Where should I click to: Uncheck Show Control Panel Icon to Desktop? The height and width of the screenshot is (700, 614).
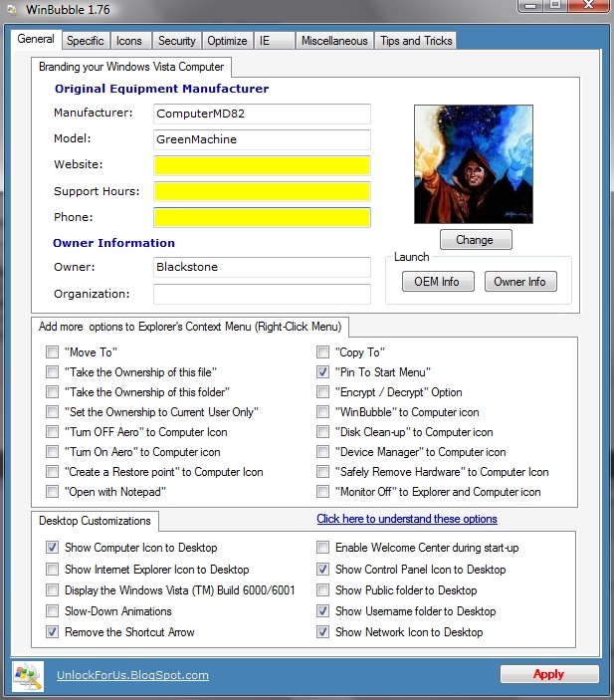pos(322,570)
